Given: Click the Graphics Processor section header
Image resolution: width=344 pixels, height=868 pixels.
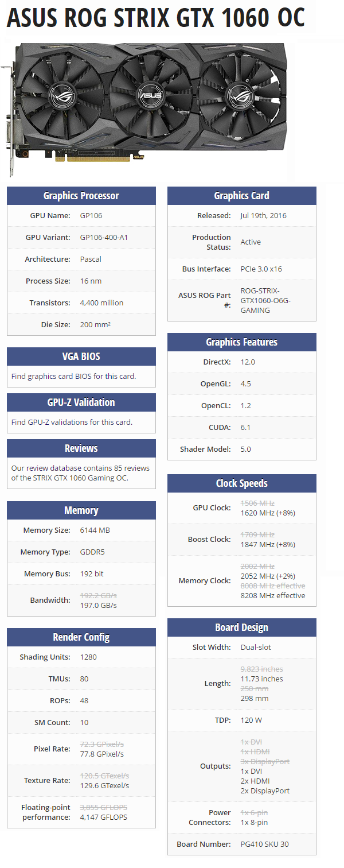Looking at the screenshot, I should pos(81,196).
